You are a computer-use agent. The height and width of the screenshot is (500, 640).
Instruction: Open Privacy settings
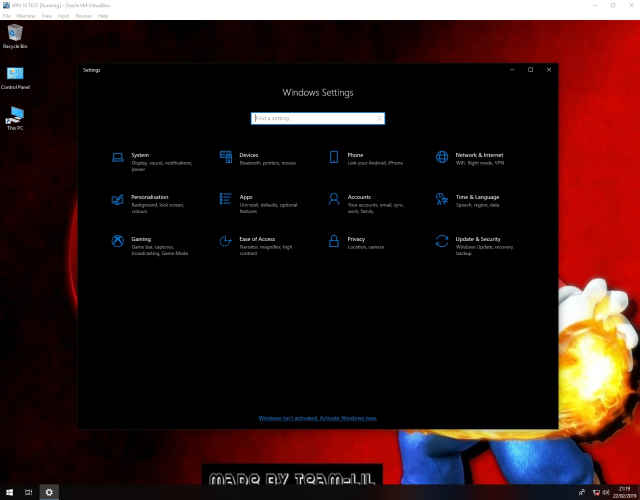[356, 240]
